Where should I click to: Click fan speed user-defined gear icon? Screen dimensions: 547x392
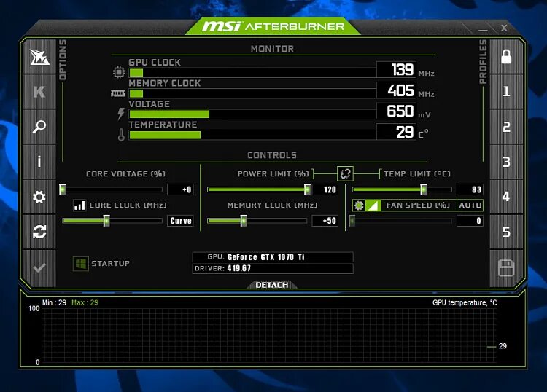point(359,205)
